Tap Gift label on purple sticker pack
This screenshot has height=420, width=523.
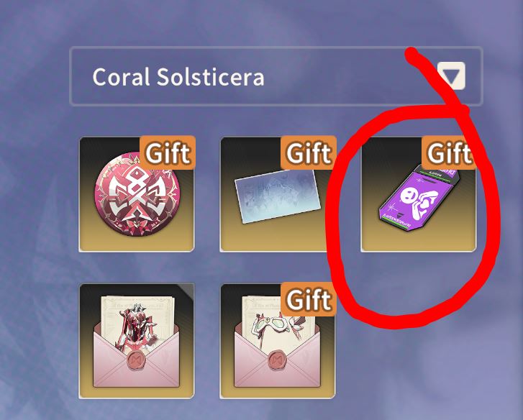tap(449, 152)
